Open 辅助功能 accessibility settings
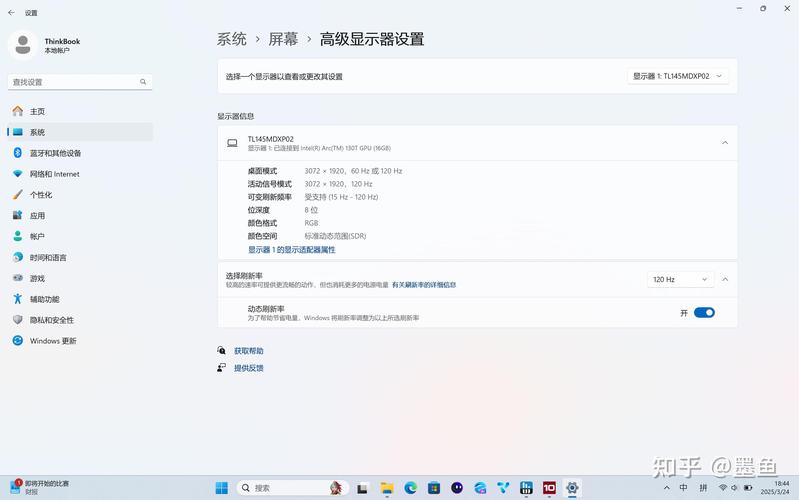This screenshot has width=799, height=500. point(80,299)
